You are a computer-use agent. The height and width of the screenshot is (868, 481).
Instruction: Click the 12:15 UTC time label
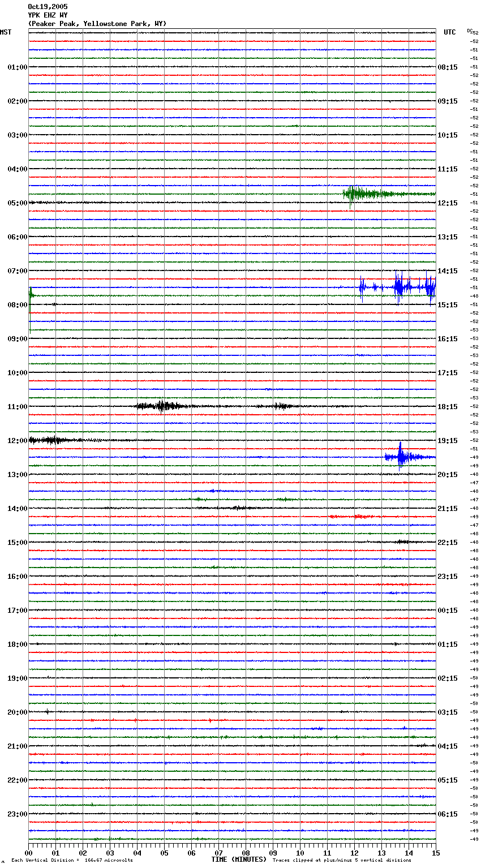448,203
